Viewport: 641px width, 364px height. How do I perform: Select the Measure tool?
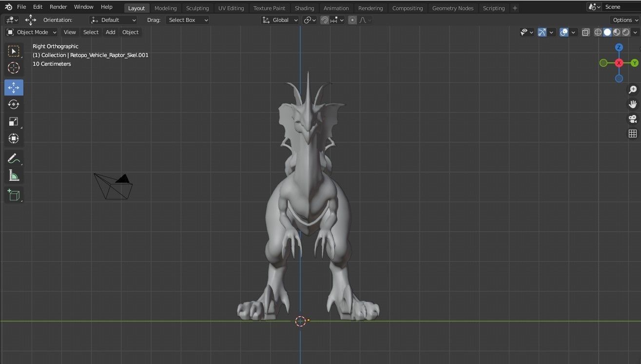pos(14,175)
